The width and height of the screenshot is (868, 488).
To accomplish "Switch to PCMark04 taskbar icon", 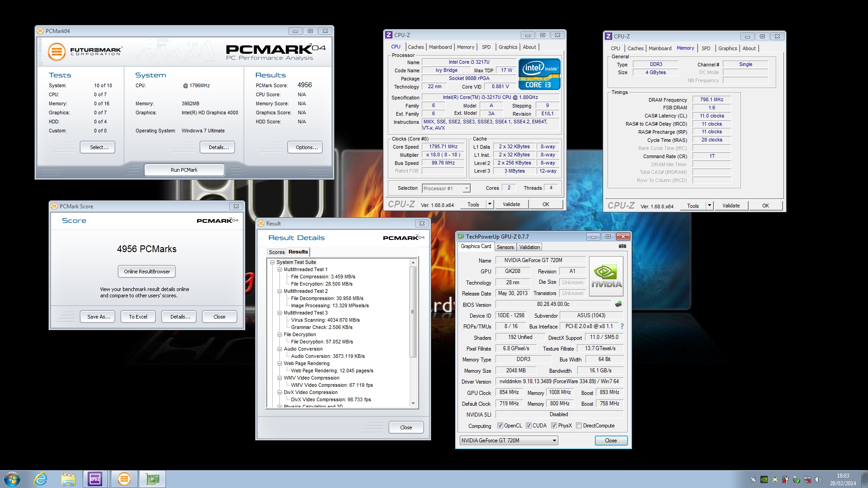I will tap(124, 479).
